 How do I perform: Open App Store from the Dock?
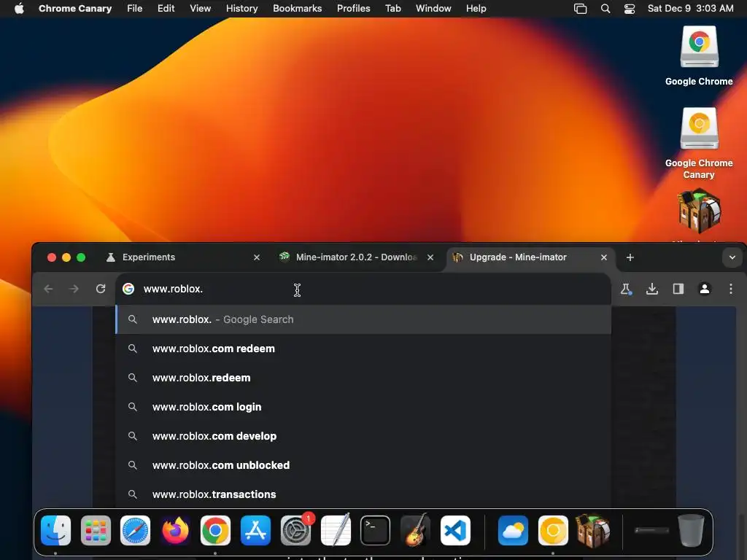[x=255, y=530]
